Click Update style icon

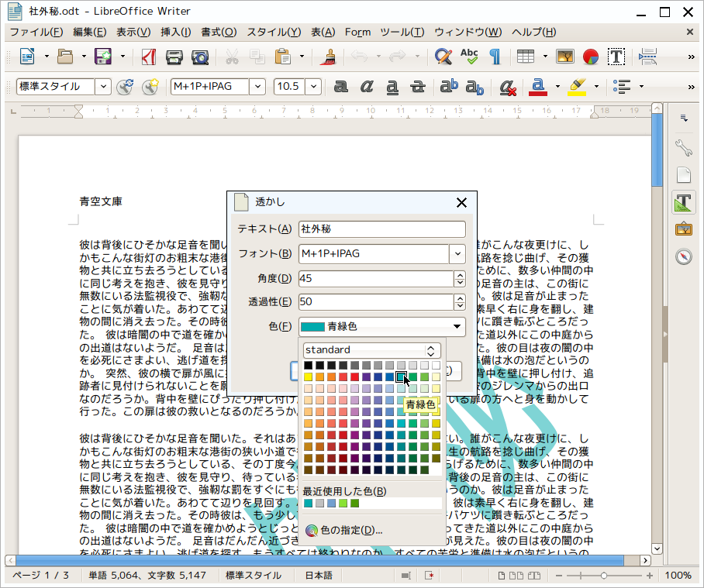point(125,86)
